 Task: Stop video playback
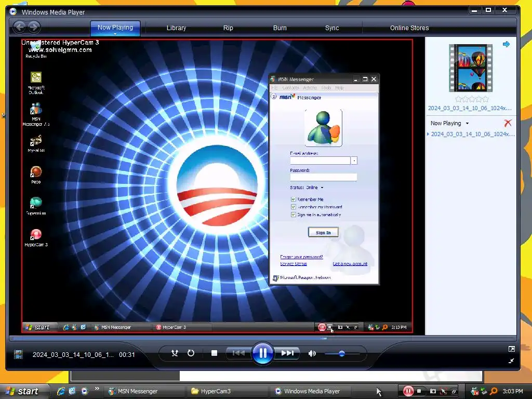point(214,353)
